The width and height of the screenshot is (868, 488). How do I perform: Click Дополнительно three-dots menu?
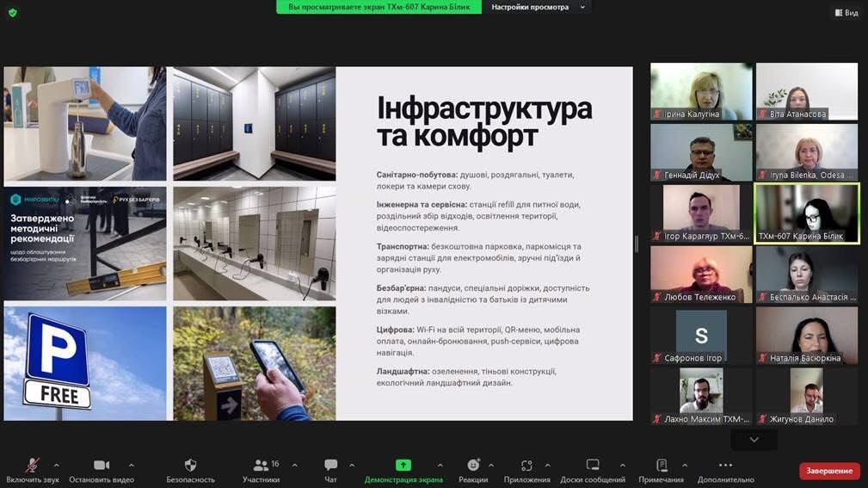[725, 466]
